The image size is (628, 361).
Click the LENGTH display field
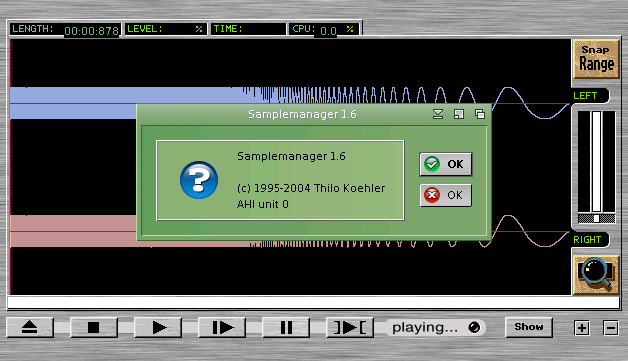click(65, 29)
